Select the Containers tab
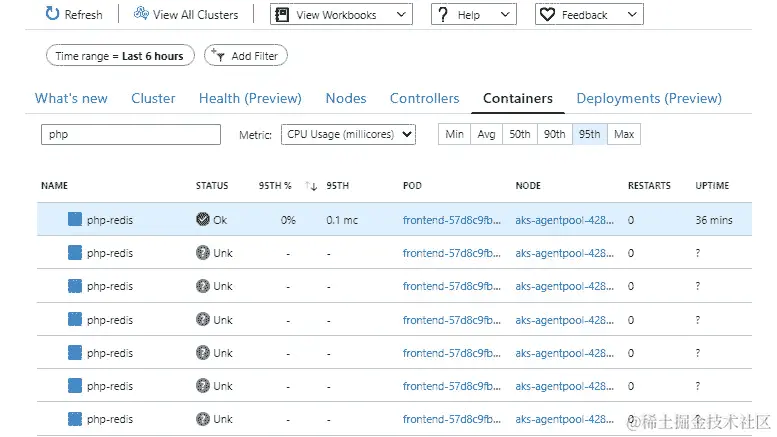 coord(518,98)
